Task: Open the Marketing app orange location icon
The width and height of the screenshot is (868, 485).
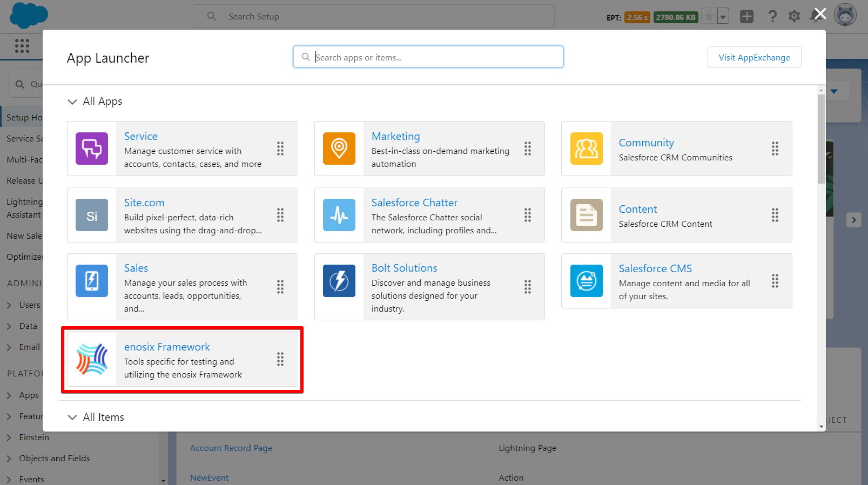Action: pyautogui.click(x=339, y=149)
